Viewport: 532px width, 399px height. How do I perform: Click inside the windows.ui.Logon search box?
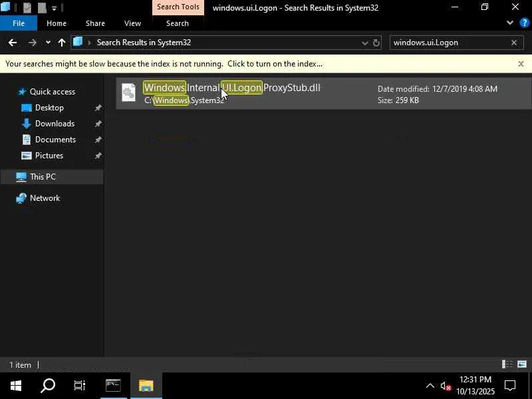[451, 43]
